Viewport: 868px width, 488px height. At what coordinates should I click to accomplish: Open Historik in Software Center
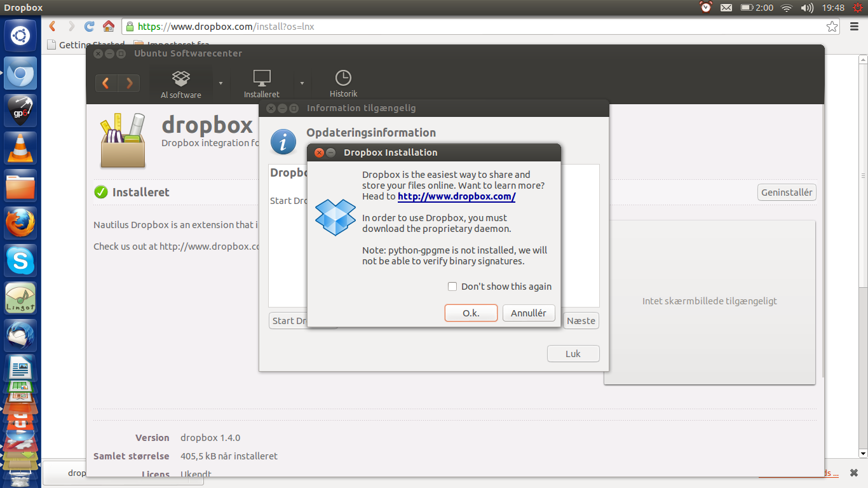coord(343,85)
